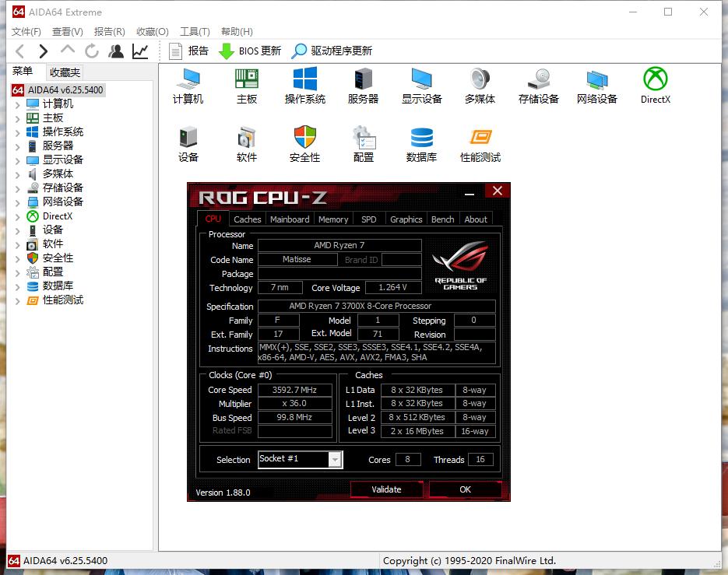Image resolution: width=728 pixels, height=575 pixels.
Task: Open 驱动程序更新 from the toolbar
Action: pyautogui.click(x=331, y=51)
